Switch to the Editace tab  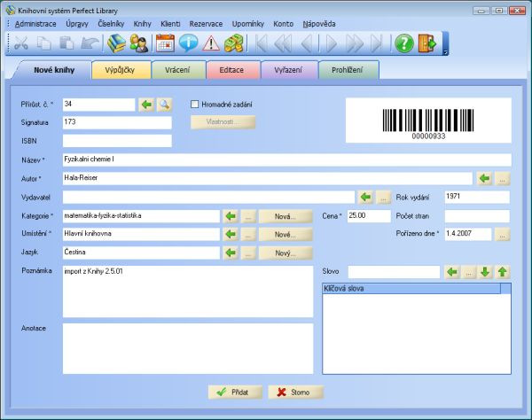tap(233, 70)
